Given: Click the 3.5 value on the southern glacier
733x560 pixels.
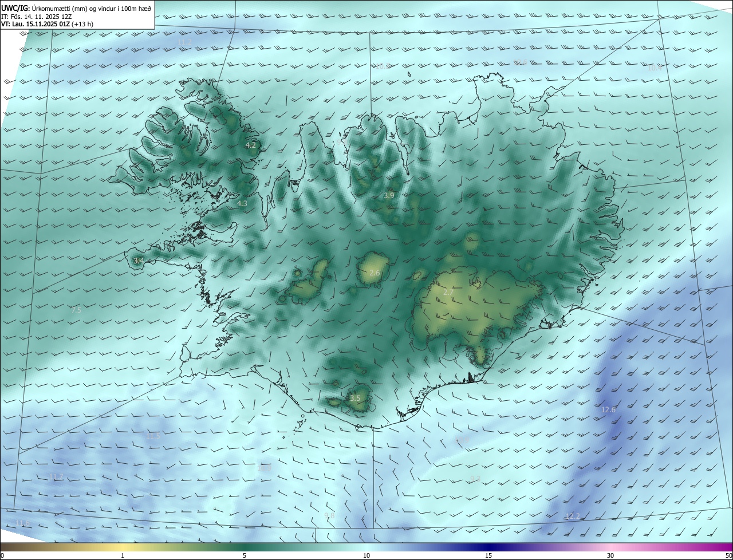Looking at the screenshot, I should point(355,399).
